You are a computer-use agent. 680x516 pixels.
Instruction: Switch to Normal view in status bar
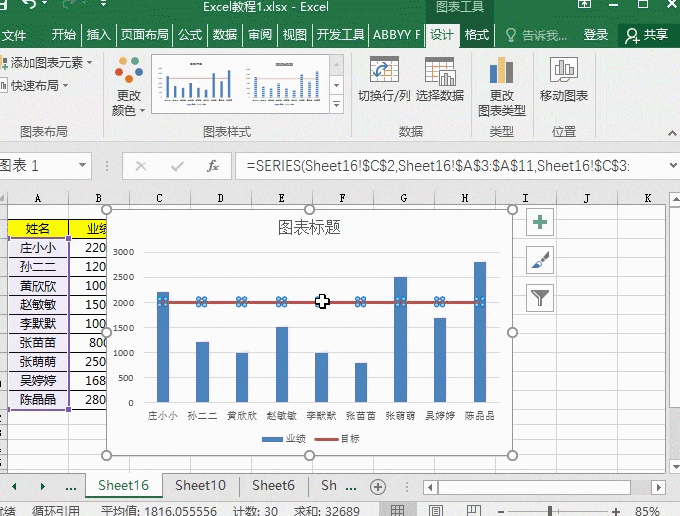pos(397,511)
